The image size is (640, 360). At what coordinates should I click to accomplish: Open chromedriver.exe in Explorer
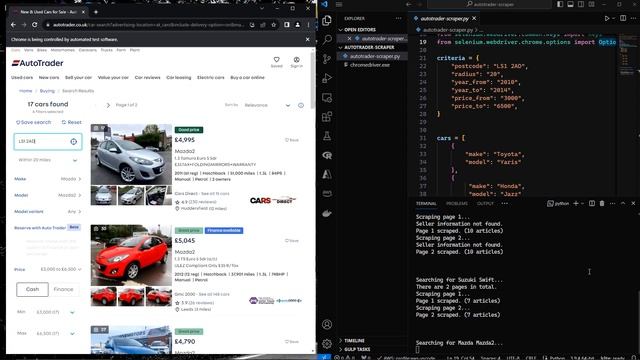click(x=369, y=65)
